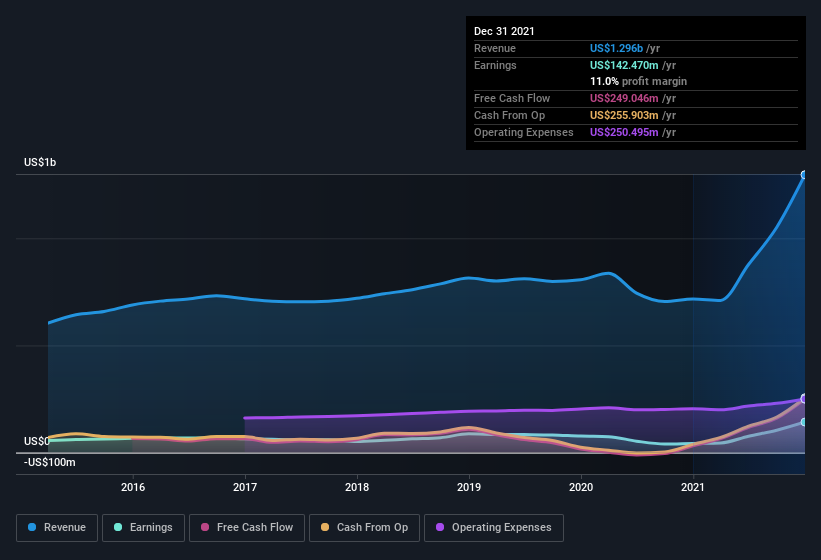The height and width of the screenshot is (560, 821).
Task: Toggle the Cash From Op legend button
Action: tap(364, 528)
